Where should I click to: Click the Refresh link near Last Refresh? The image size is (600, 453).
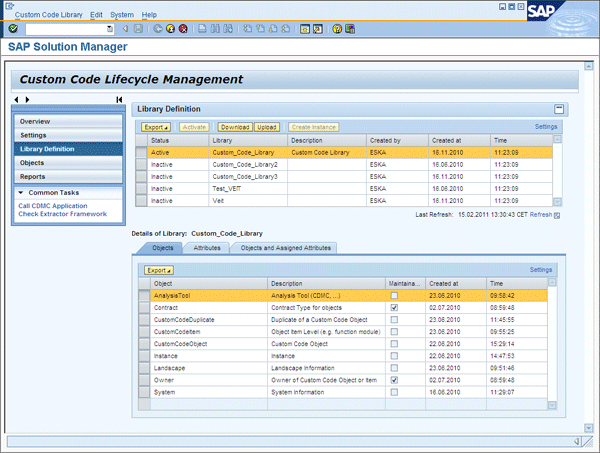541,215
